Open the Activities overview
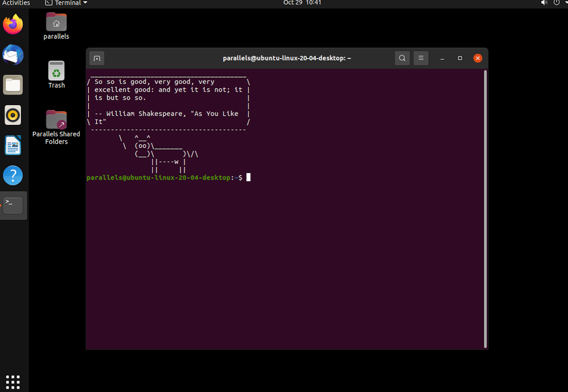This screenshot has height=392, width=568. click(16, 3)
